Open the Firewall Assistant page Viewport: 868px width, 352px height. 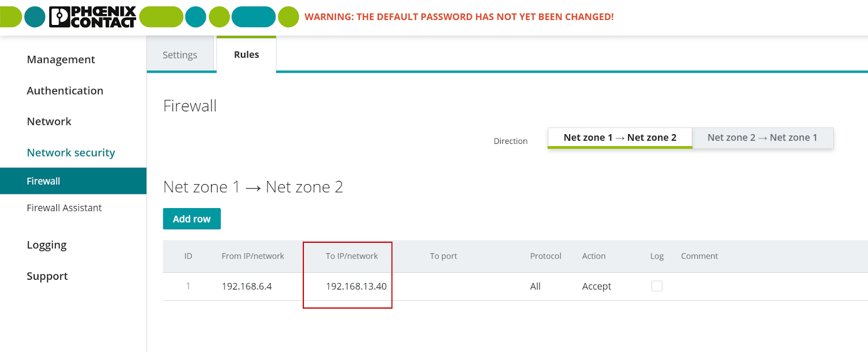pos(64,208)
